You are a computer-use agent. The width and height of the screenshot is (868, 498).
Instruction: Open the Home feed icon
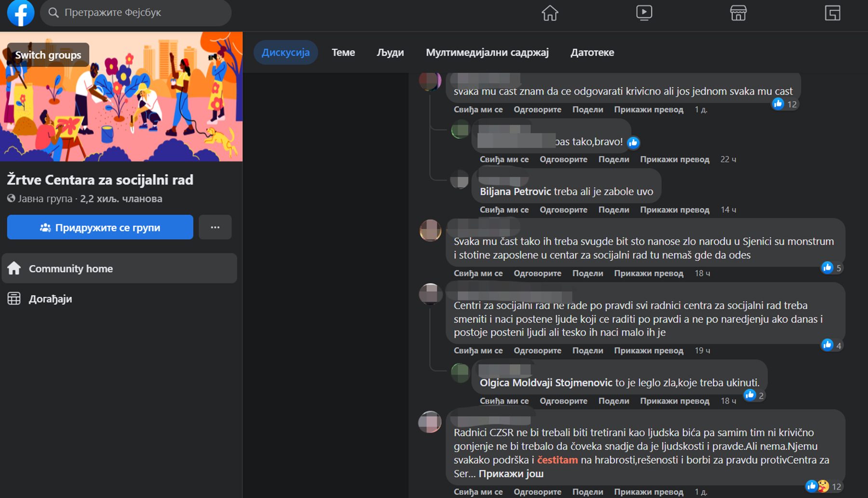pyautogui.click(x=549, y=13)
